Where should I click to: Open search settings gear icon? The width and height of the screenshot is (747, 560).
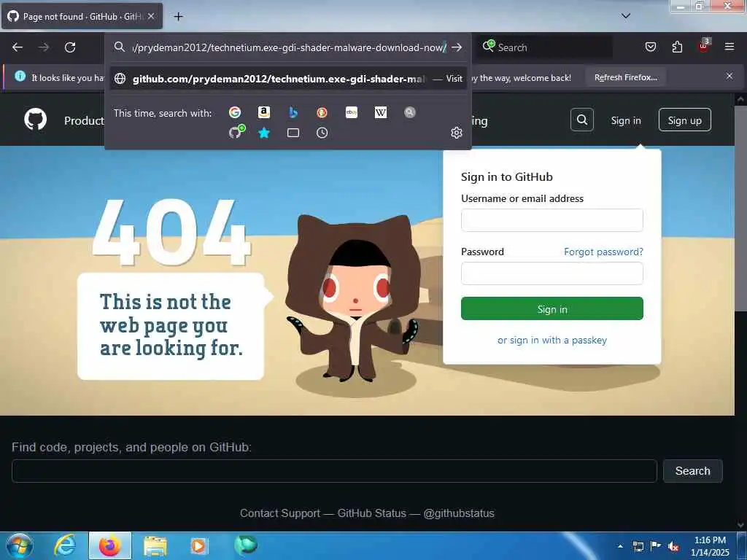pyautogui.click(x=457, y=133)
